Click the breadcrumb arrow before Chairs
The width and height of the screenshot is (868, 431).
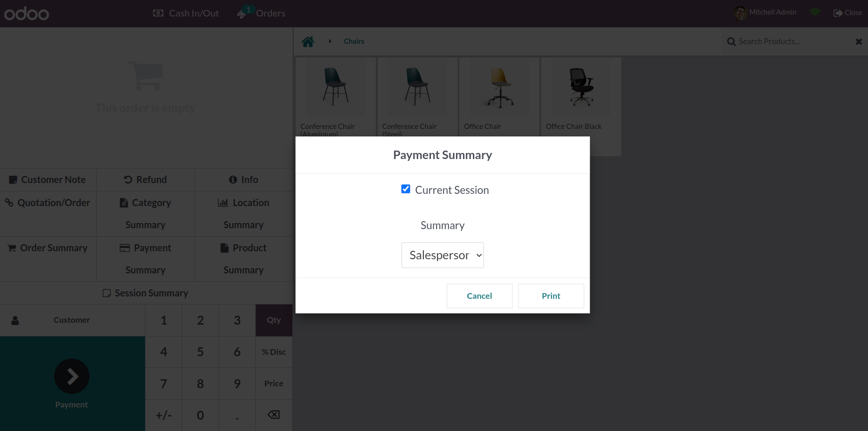(330, 41)
